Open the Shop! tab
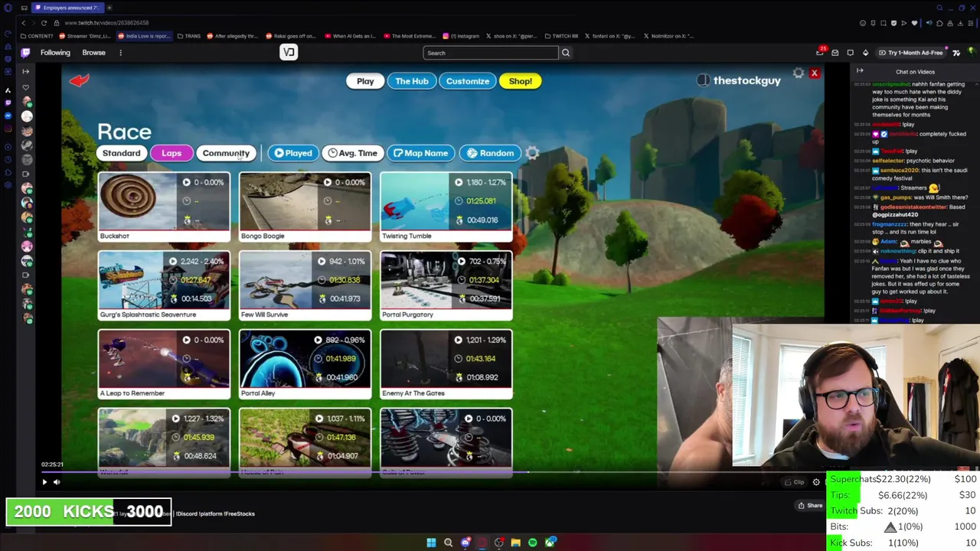Screen dimensions: 980x551 520,81
